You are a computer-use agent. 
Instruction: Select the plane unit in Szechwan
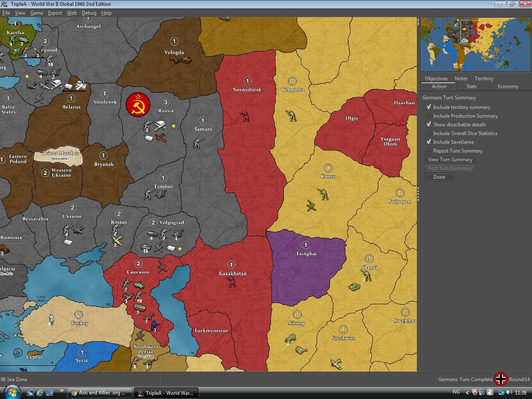click(336, 363)
